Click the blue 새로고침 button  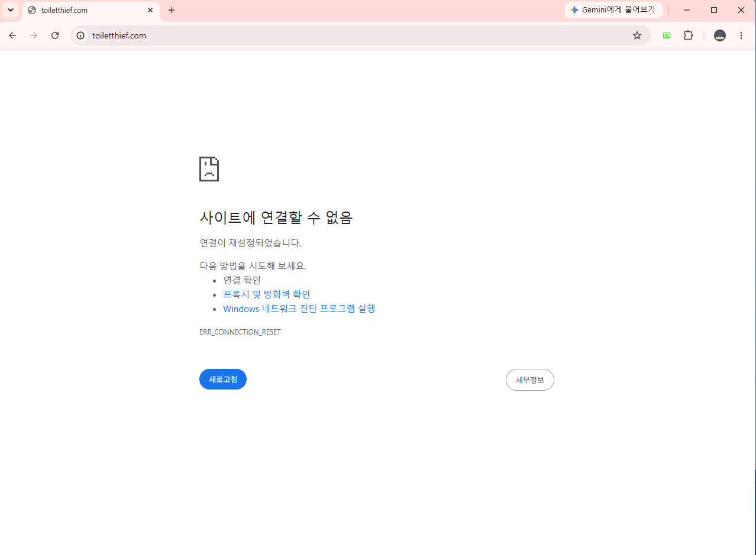coord(223,379)
